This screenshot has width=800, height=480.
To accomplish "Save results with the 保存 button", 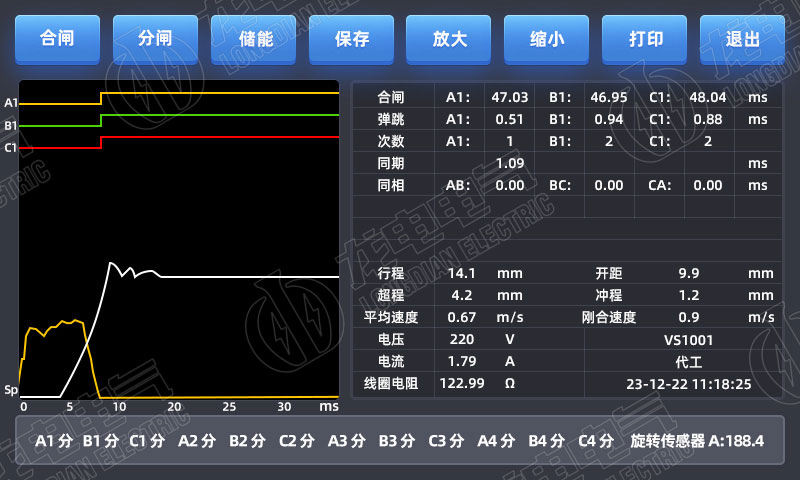I will [x=353, y=39].
